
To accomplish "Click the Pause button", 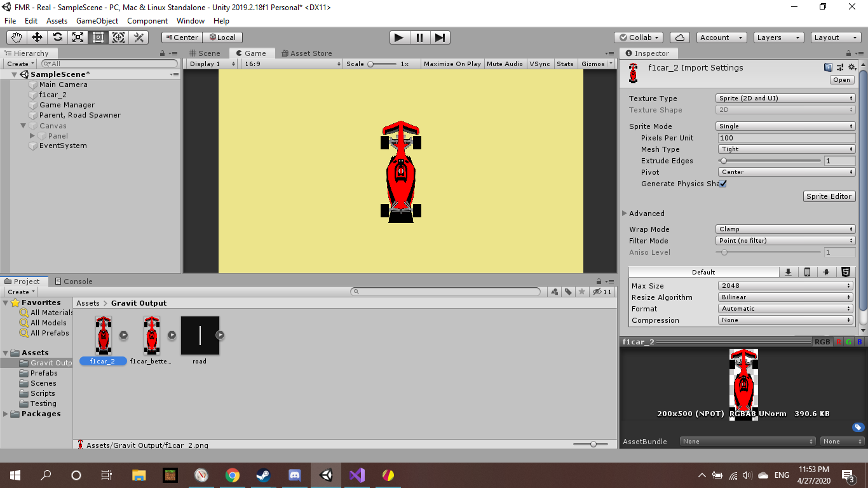I will point(419,37).
